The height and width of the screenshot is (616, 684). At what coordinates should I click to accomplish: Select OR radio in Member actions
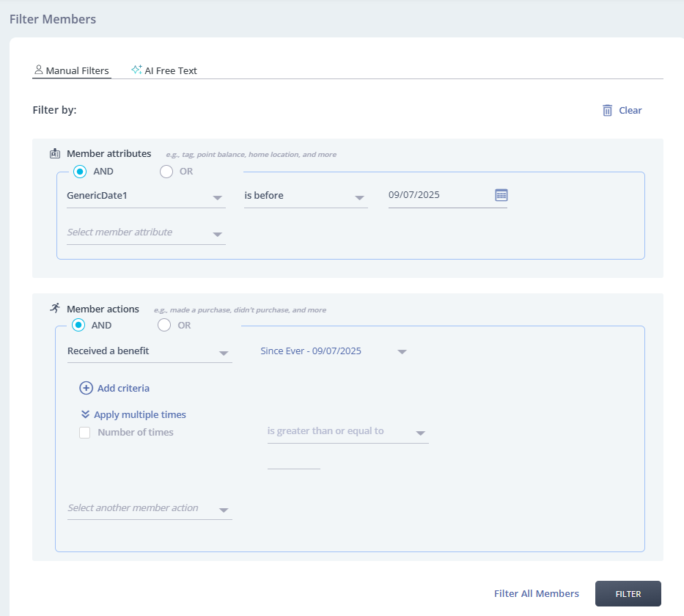165,325
